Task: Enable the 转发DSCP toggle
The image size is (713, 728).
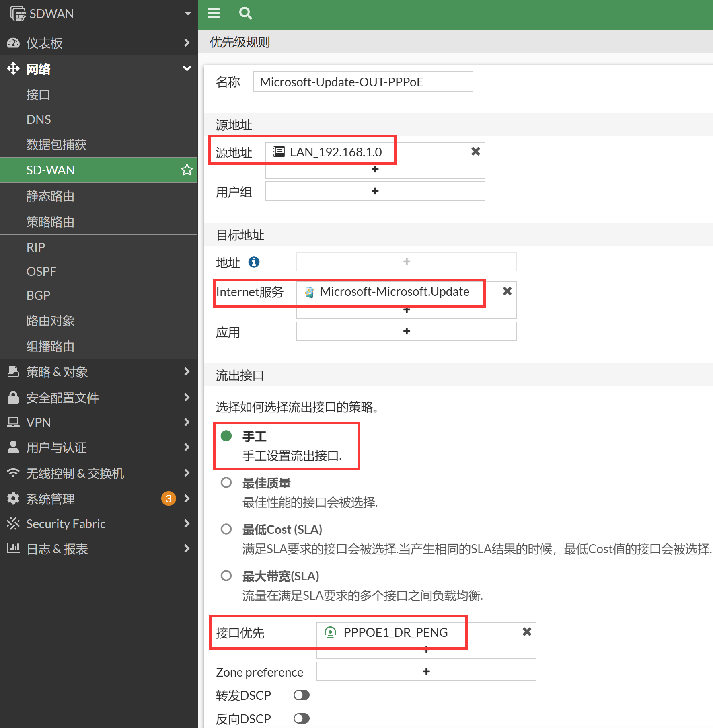Action: (x=301, y=695)
